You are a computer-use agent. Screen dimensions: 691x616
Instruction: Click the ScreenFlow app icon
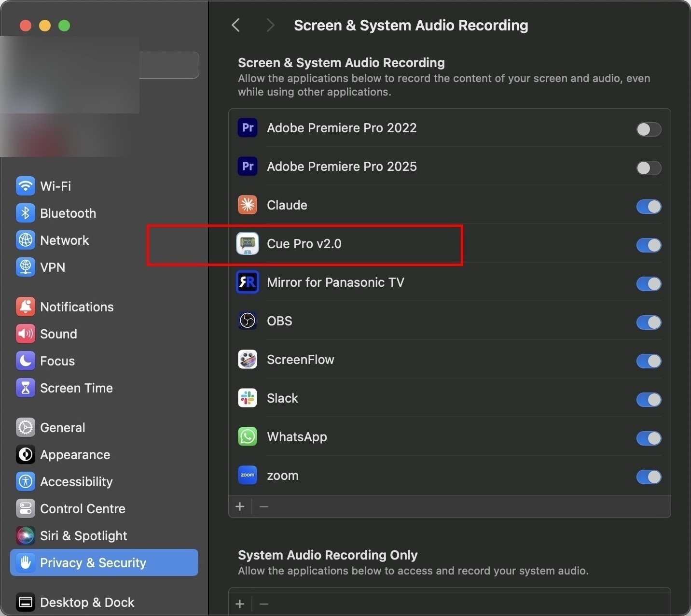(248, 360)
